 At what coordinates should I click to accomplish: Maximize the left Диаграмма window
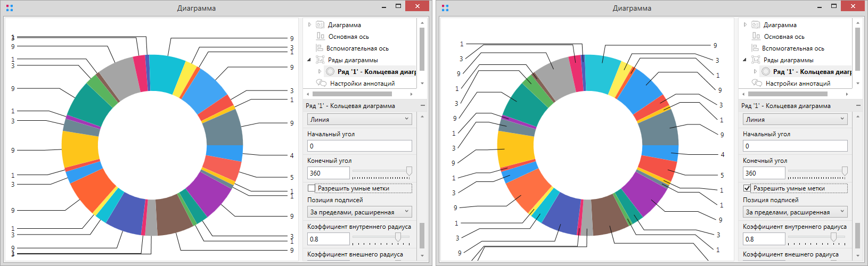[398, 6]
